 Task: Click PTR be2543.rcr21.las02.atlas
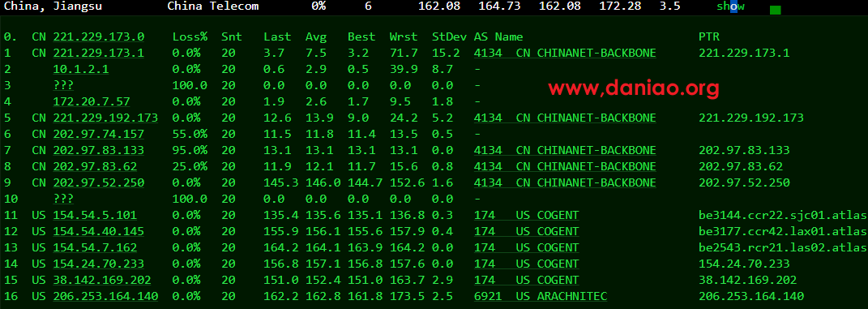[783, 247]
